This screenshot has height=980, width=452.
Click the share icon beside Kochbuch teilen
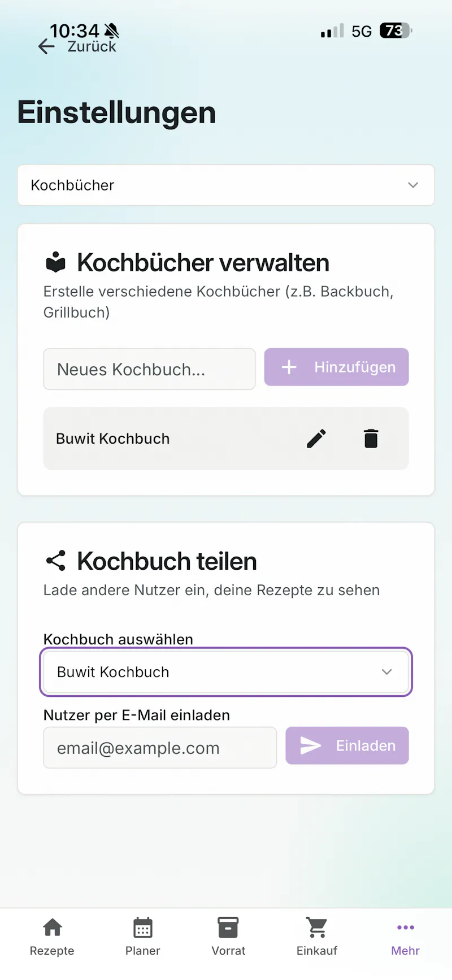pyautogui.click(x=55, y=561)
